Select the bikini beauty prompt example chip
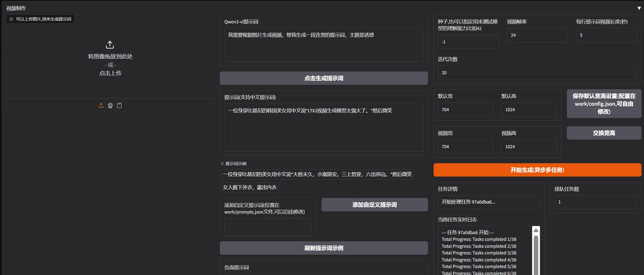 click(x=317, y=174)
